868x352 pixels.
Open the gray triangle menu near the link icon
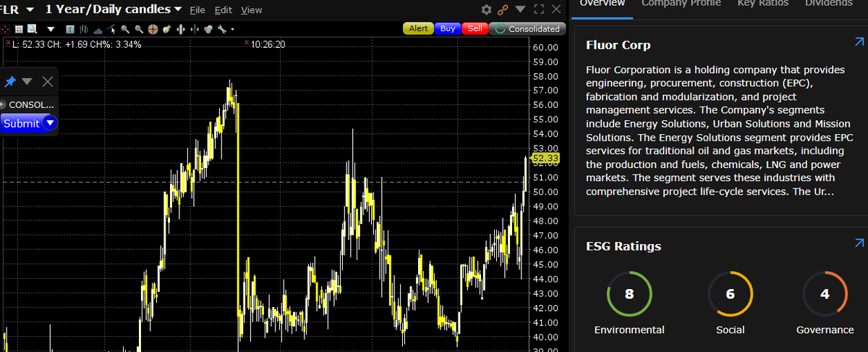[x=521, y=10]
